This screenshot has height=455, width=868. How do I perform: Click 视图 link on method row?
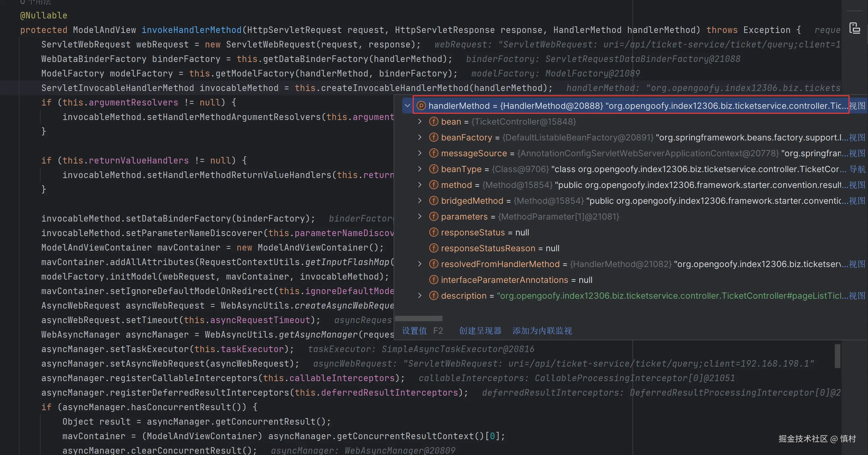857,185
